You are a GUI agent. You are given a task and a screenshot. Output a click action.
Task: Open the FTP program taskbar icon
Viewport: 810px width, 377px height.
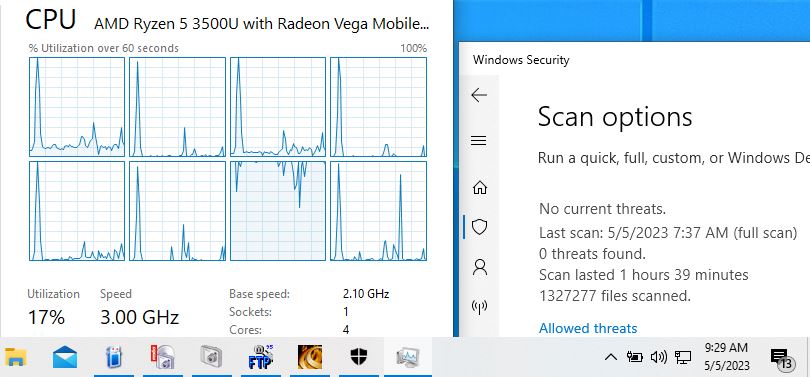pos(260,357)
